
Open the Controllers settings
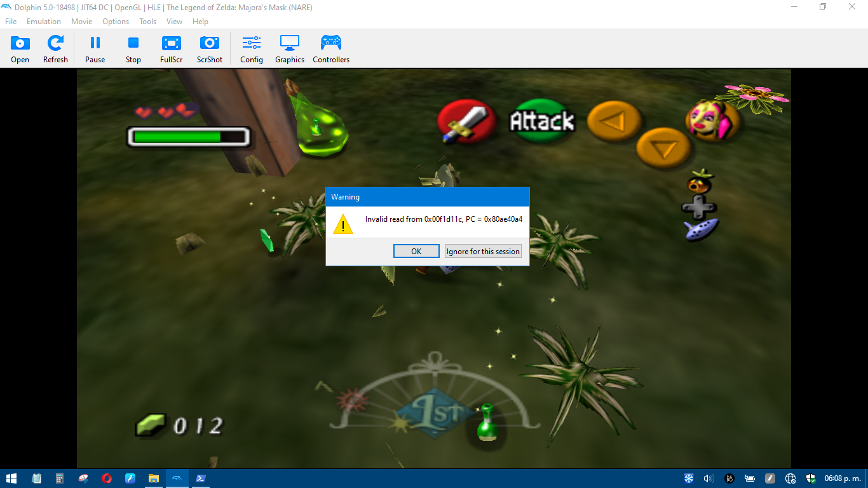click(331, 49)
